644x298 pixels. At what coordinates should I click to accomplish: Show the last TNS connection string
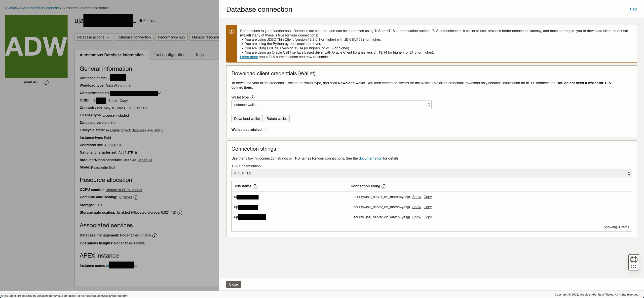(x=417, y=217)
